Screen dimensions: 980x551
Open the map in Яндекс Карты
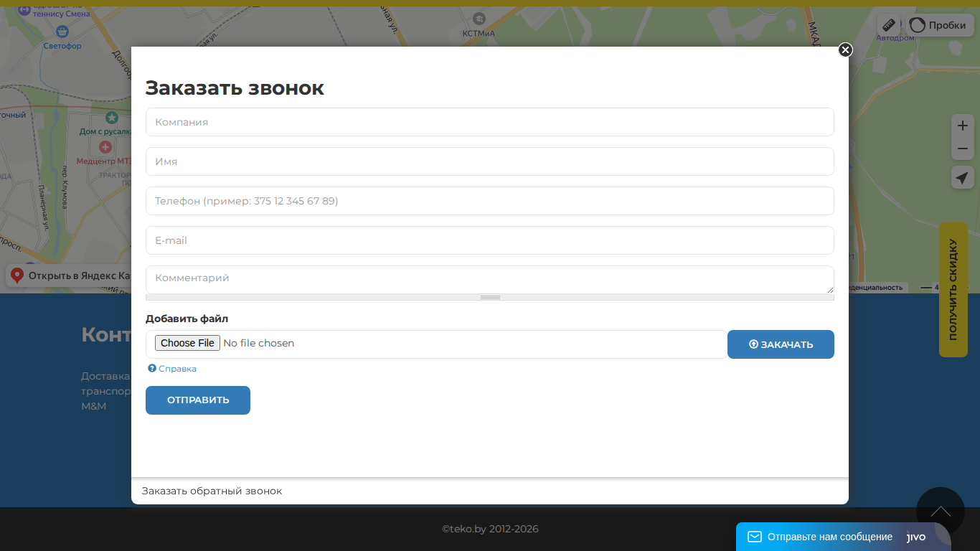pos(69,275)
